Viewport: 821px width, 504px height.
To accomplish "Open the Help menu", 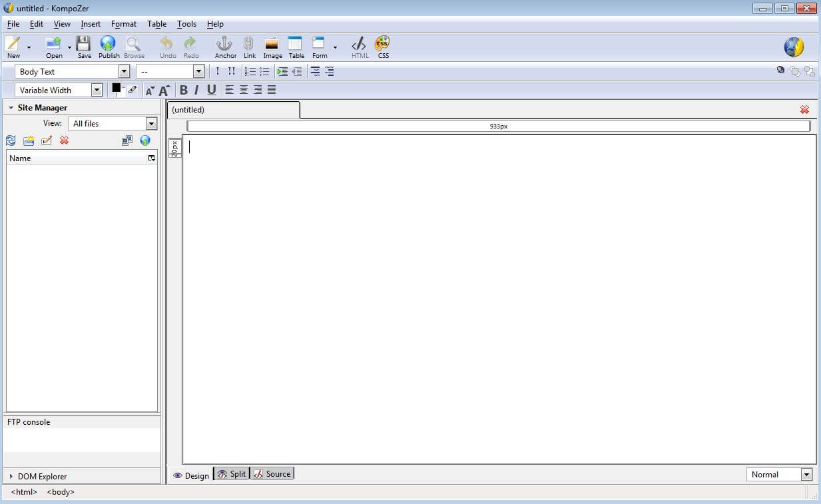I will tap(215, 24).
